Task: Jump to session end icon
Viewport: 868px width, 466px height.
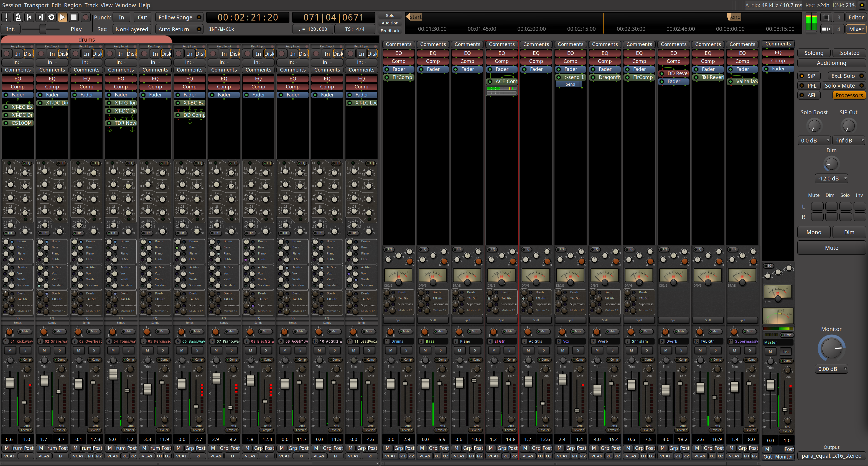Action: click(40, 17)
